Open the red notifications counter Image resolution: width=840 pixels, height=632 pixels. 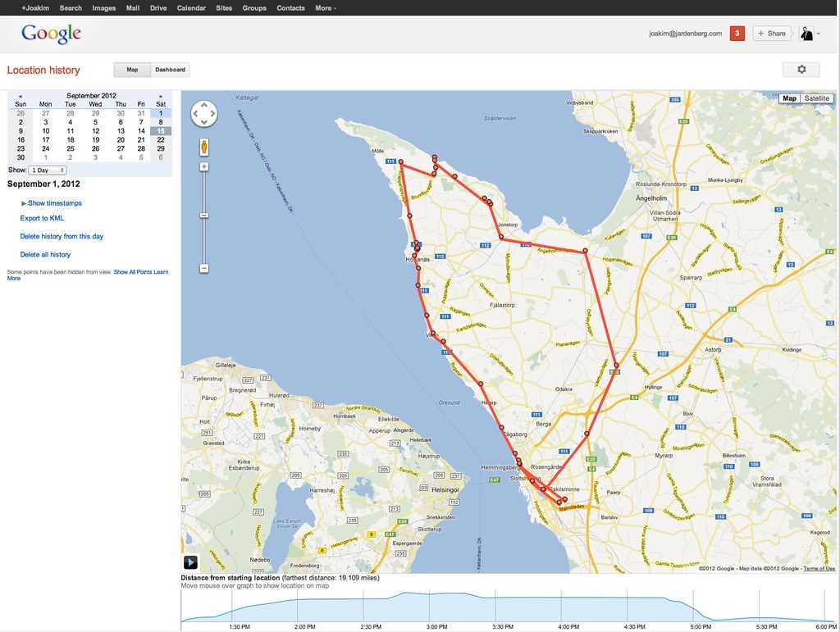coord(737,33)
